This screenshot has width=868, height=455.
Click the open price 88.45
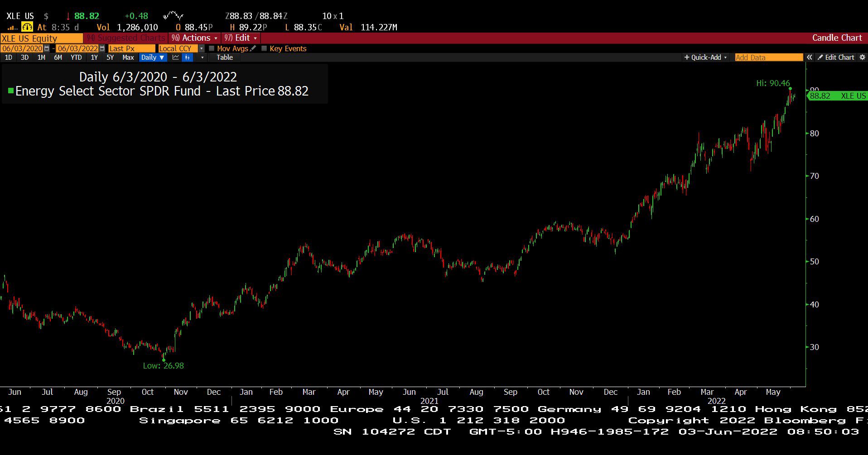[196, 28]
